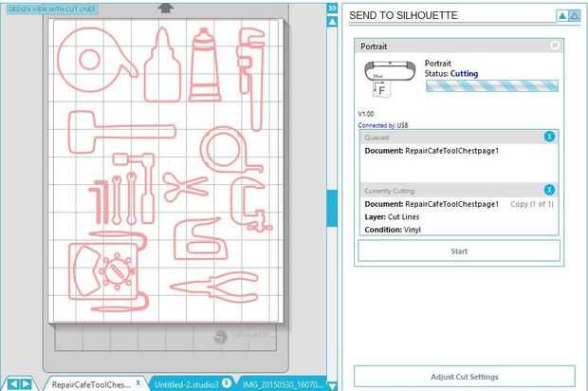
Task: Click the Portrait panel header pause icon
Action: point(555,46)
